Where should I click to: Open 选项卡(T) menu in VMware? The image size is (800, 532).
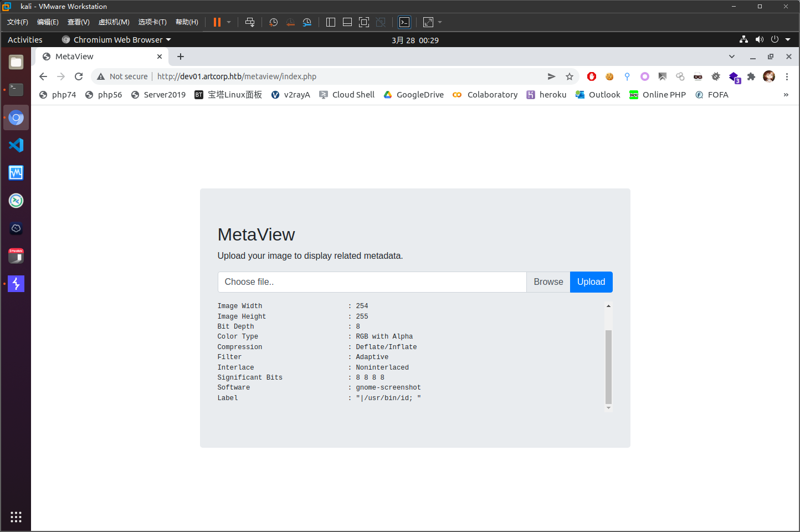[x=152, y=22]
